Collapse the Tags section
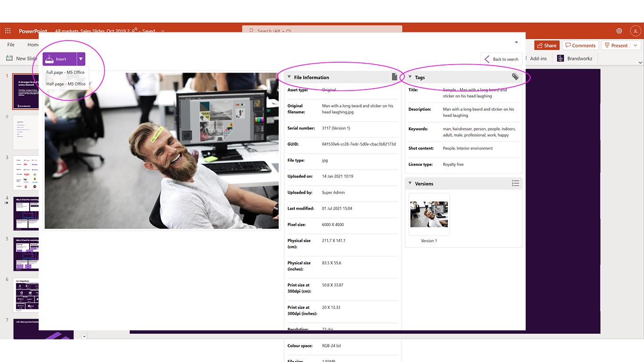The image size is (644, 362). [410, 77]
